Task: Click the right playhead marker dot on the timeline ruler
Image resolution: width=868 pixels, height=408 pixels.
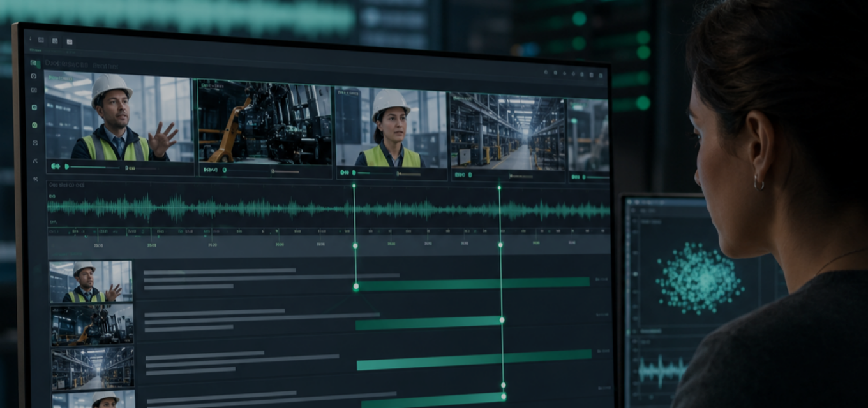Action: [500, 244]
